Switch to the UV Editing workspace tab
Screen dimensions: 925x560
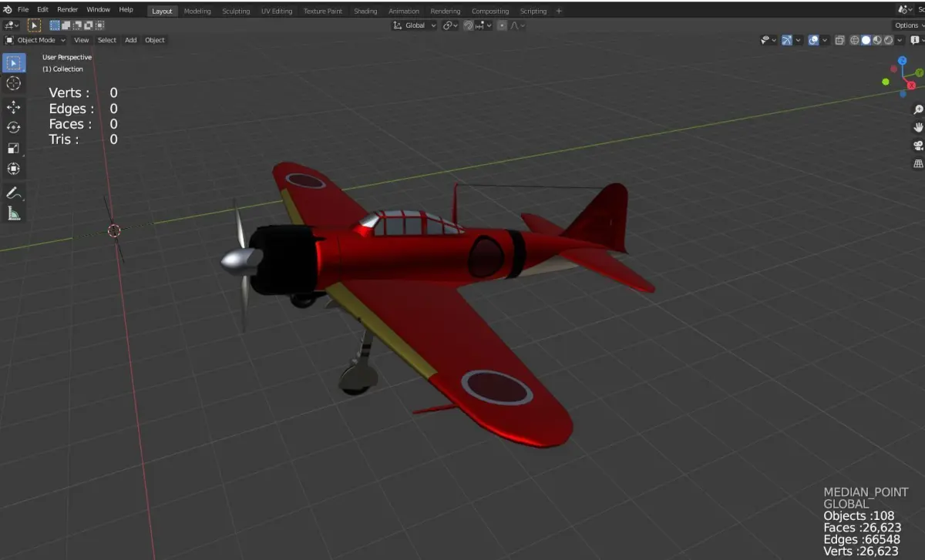277,11
